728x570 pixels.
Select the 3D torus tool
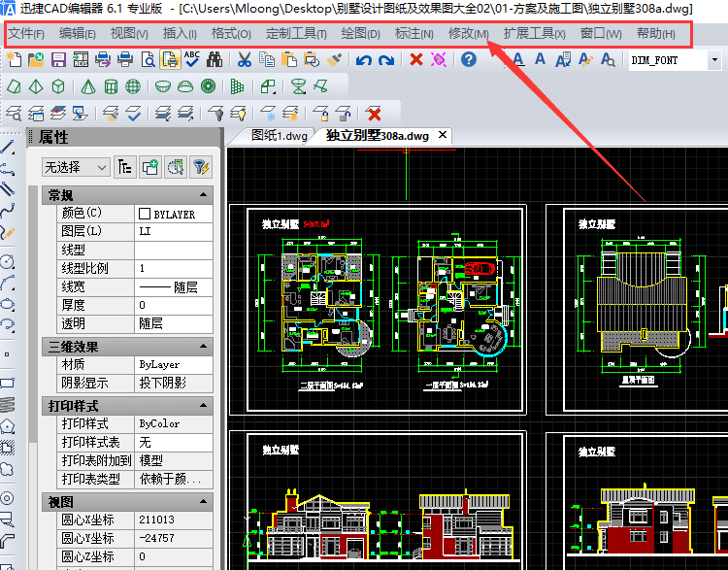click(x=209, y=86)
